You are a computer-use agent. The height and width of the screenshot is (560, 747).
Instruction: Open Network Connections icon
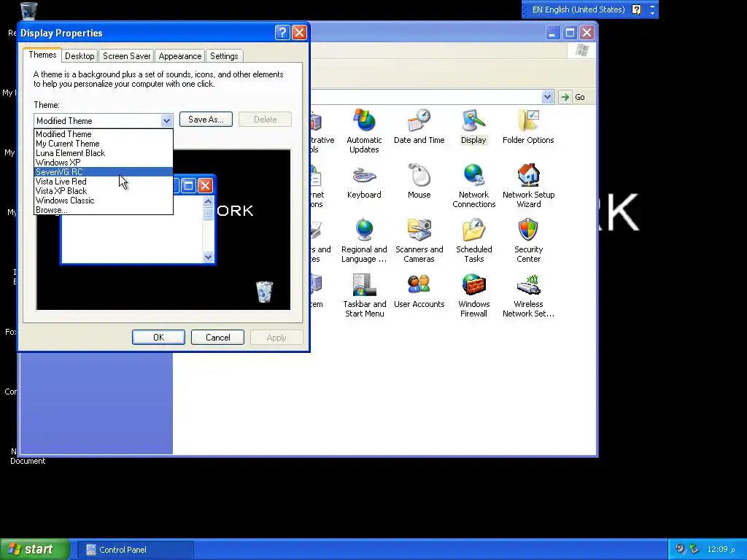pyautogui.click(x=473, y=186)
